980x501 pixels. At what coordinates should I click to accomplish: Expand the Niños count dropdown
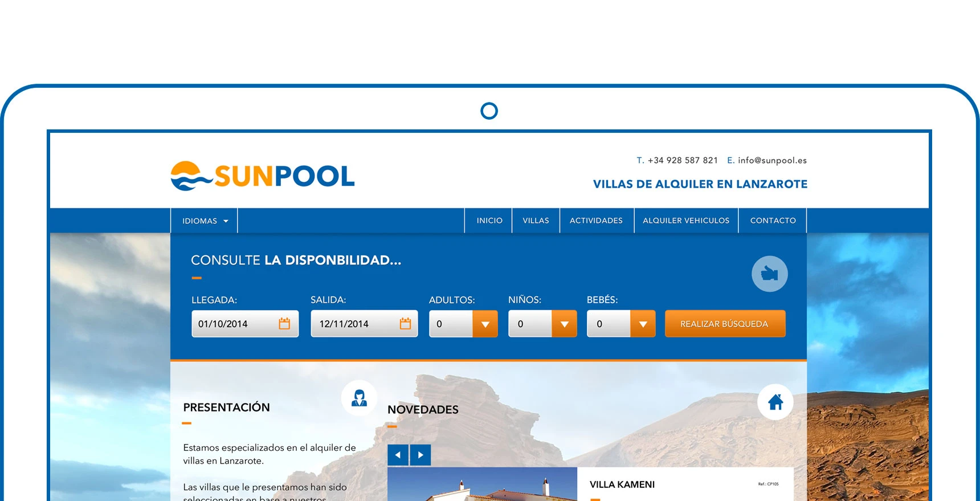564,324
